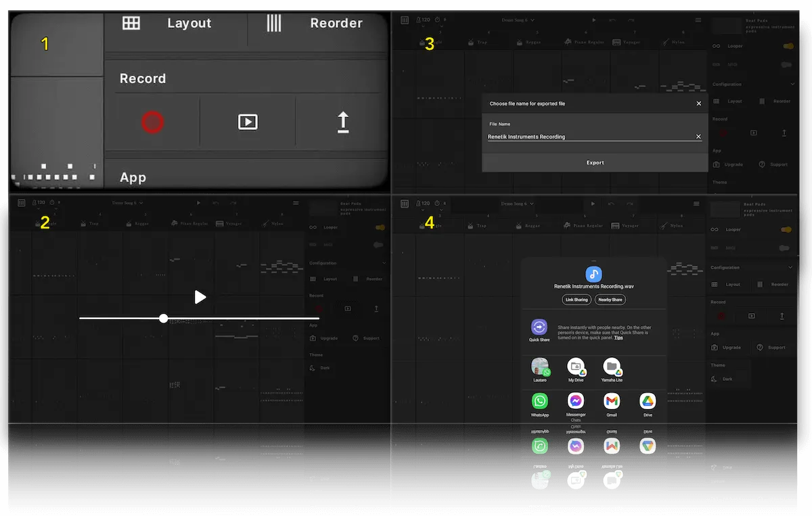Image resolution: width=812 pixels, height=516 pixels.
Task: Share via Gmail
Action: 612,405
